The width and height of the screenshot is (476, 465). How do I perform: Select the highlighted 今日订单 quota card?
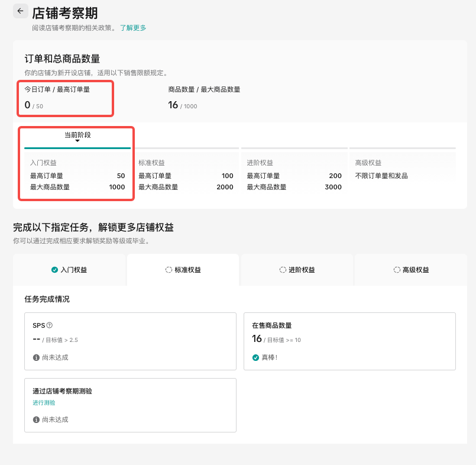65,98
